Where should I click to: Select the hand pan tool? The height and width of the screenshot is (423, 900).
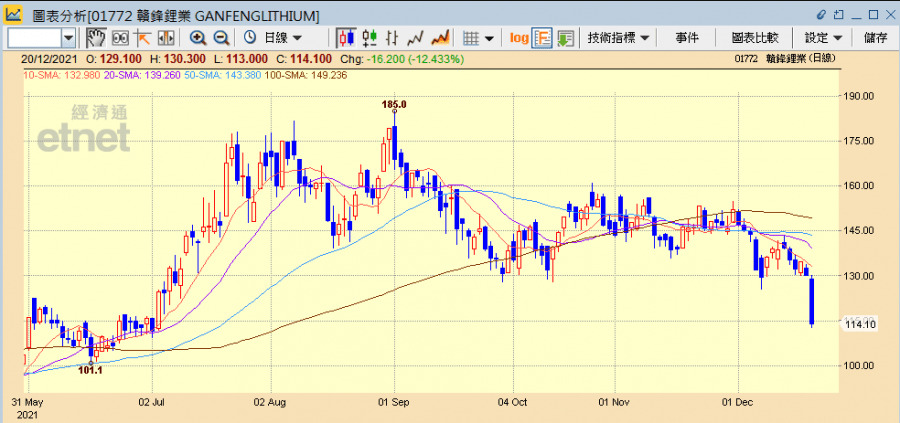point(95,38)
